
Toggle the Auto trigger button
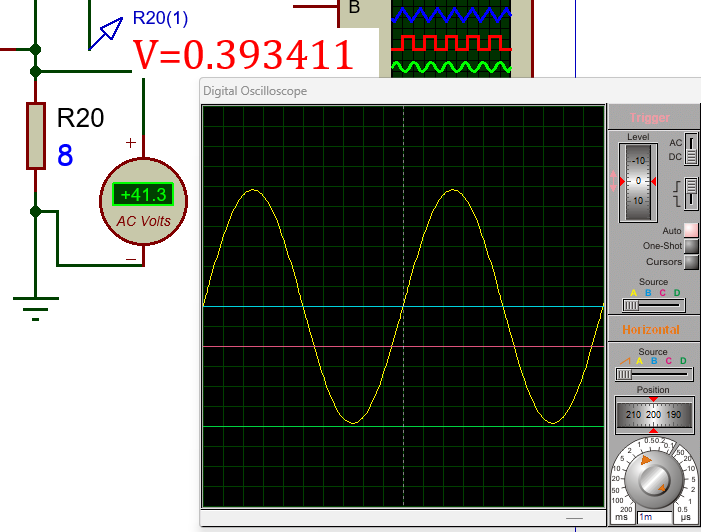691,230
